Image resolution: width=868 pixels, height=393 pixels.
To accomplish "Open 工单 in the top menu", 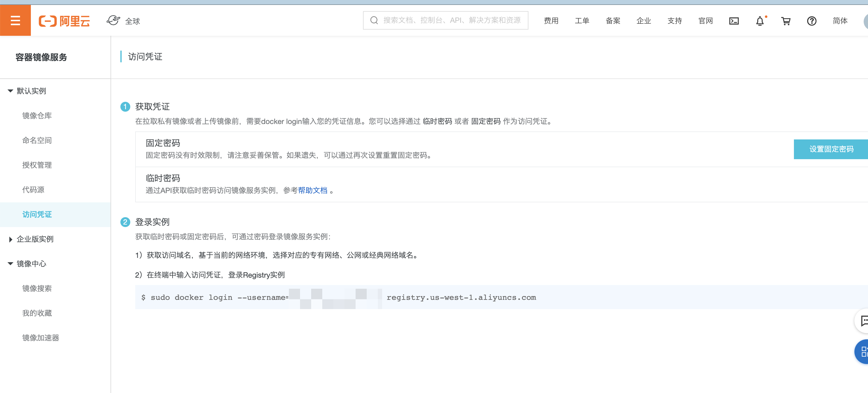I will coord(582,21).
